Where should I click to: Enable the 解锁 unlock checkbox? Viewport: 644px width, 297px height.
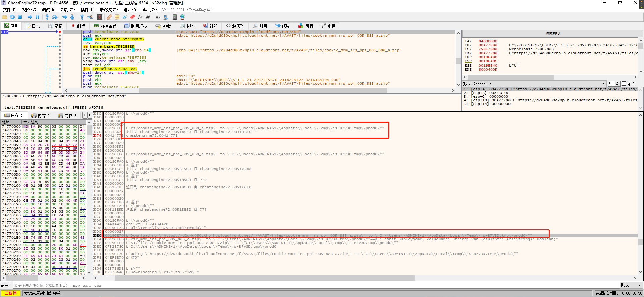[x=624, y=84]
